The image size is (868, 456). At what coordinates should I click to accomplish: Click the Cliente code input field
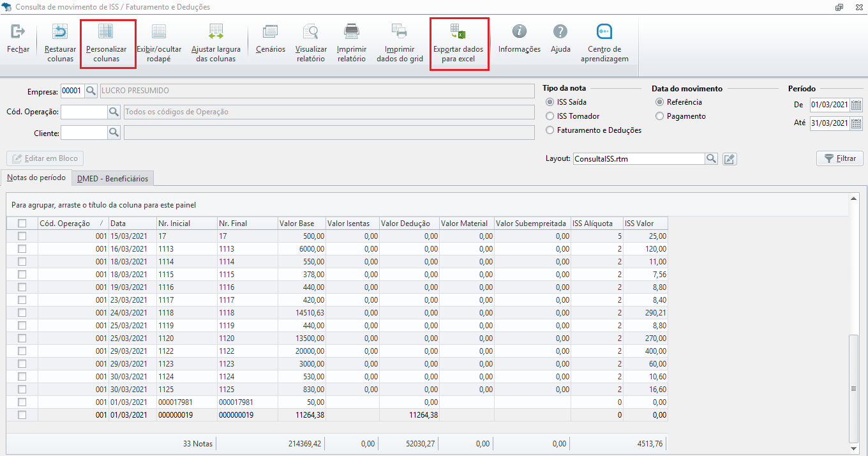[84, 133]
